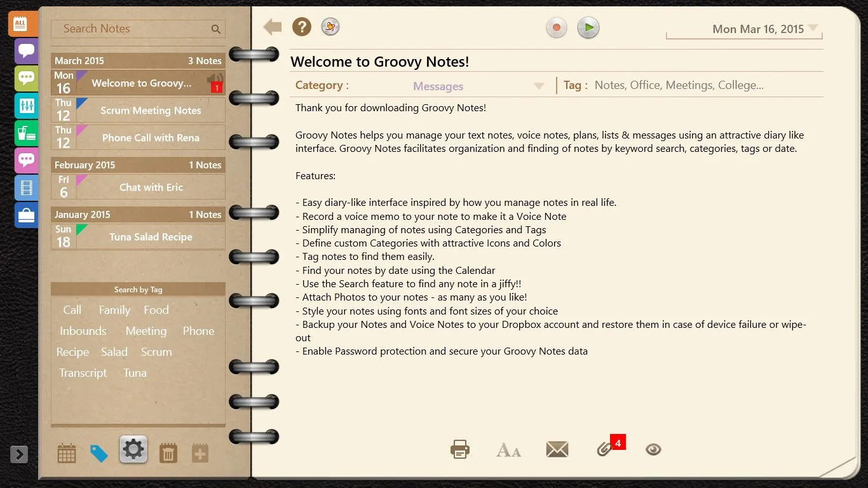Expand the side panel with the arrow button
868x488 pixels.
[x=19, y=454]
